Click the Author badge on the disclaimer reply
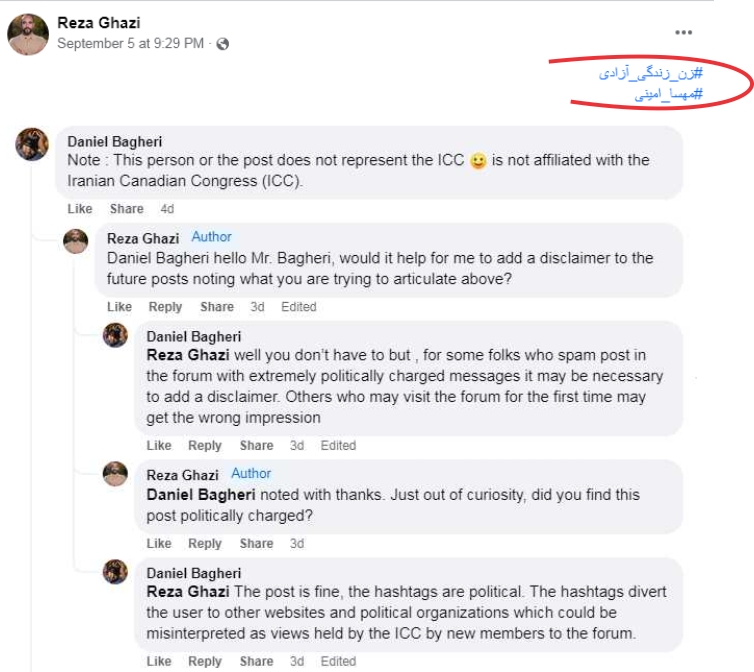This screenshot has height=672, width=754. click(211, 238)
